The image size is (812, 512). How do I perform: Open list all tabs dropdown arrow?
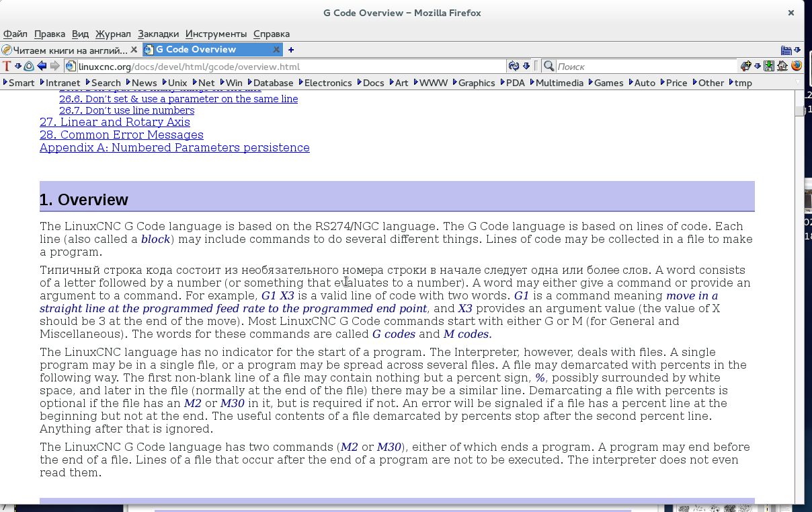[x=797, y=50]
